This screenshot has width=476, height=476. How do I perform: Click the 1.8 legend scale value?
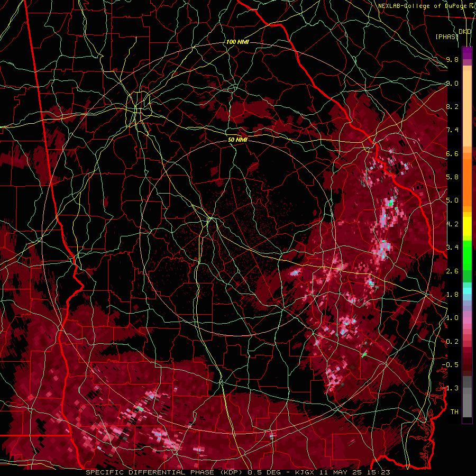(x=452, y=295)
